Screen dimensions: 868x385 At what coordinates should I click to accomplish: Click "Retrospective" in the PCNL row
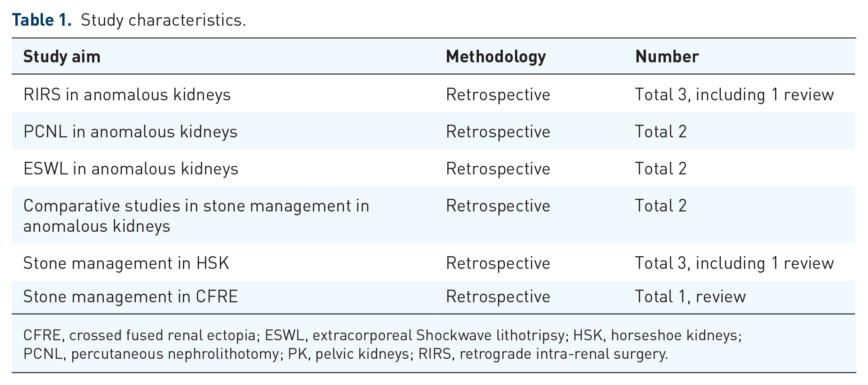(498, 132)
